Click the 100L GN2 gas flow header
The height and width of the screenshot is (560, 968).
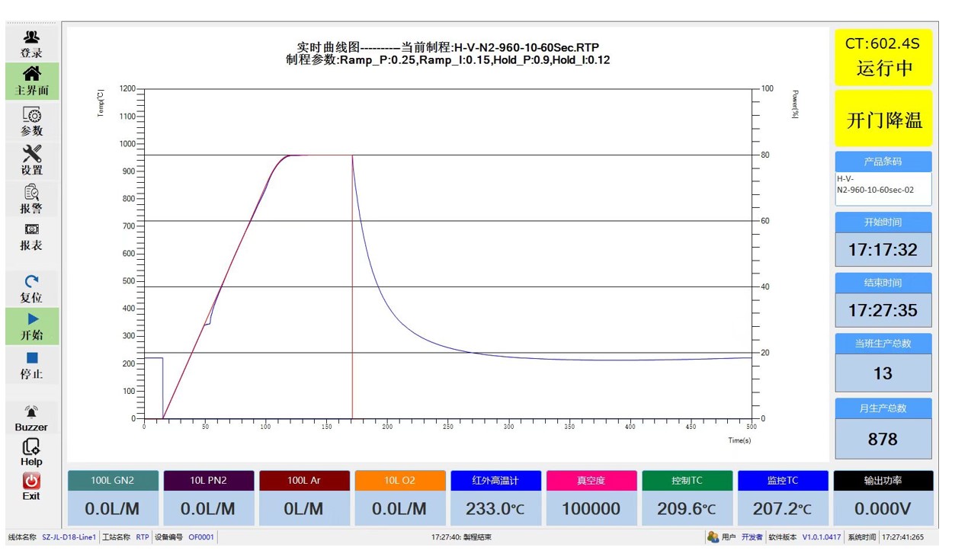pyautogui.click(x=113, y=481)
